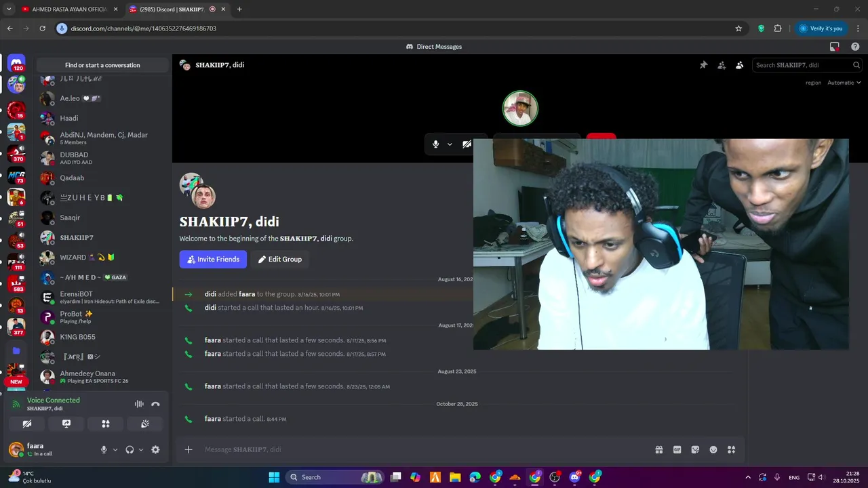Open sticker picker
Image resolution: width=868 pixels, height=488 pixels.
(695, 449)
